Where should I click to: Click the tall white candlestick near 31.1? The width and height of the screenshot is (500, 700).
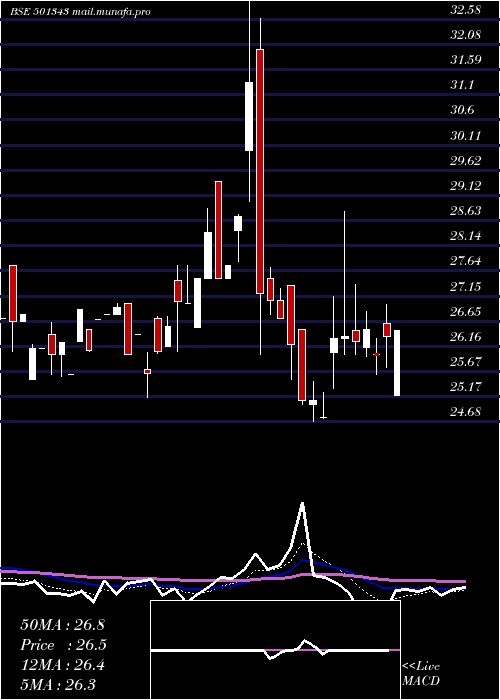249,116
